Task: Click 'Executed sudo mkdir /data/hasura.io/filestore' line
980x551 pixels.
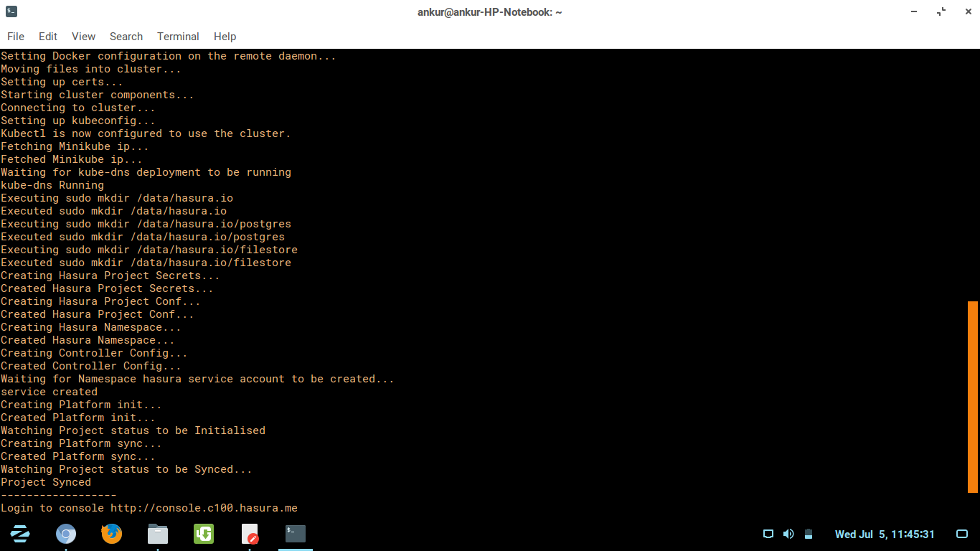Action: click(146, 263)
